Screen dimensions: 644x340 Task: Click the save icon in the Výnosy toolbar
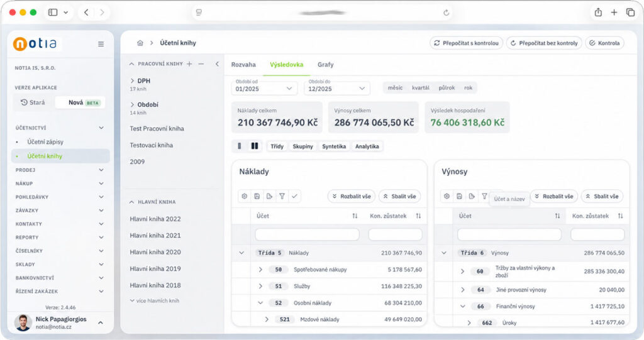(x=459, y=196)
